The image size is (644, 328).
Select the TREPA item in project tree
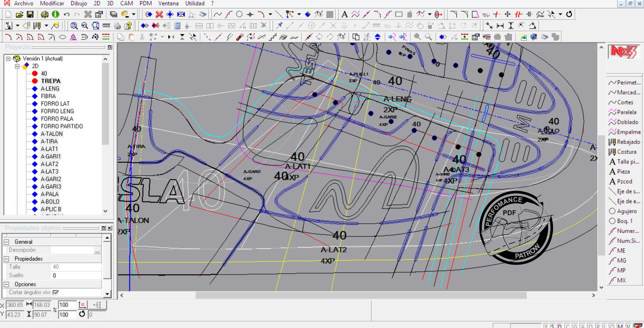51,81
